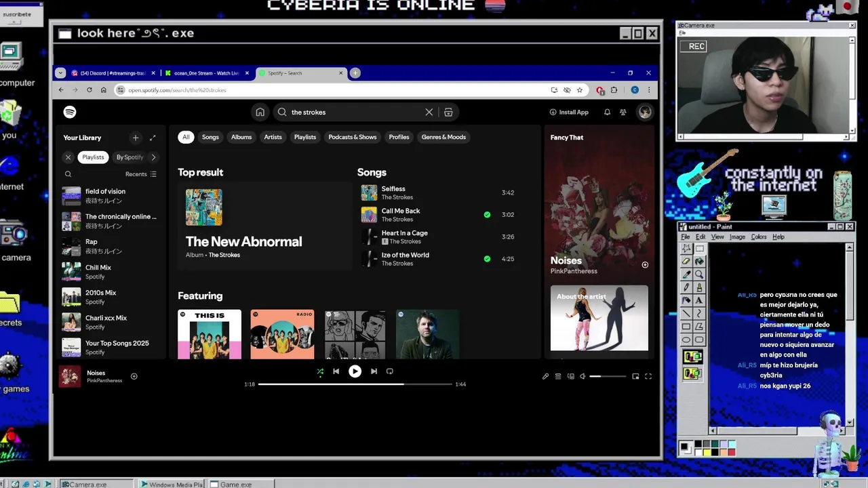
Task: Select the Pencil tool in Paint
Action: point(686,287)
